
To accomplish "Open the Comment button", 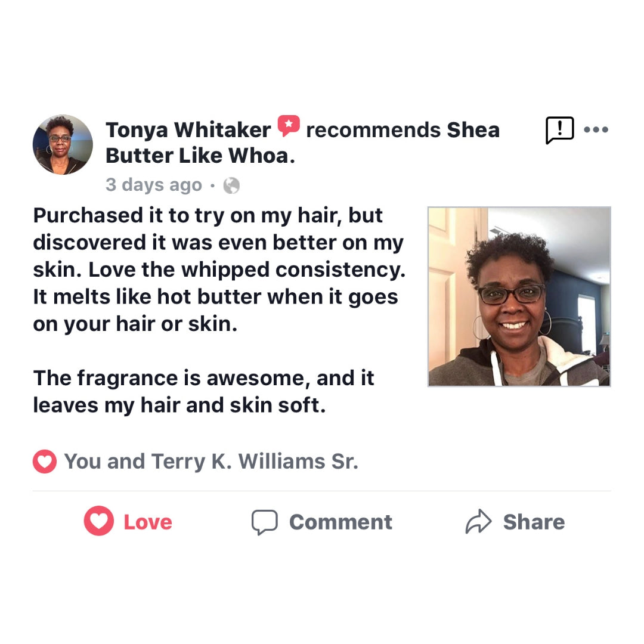I will point(321,522).
